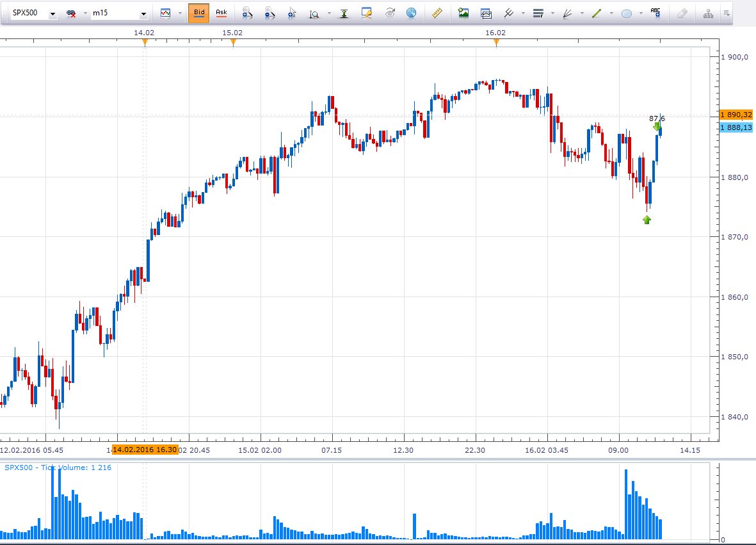Expand the Fibonacci tool dropdown arrow
756x545 pixels.
(552, 13)
